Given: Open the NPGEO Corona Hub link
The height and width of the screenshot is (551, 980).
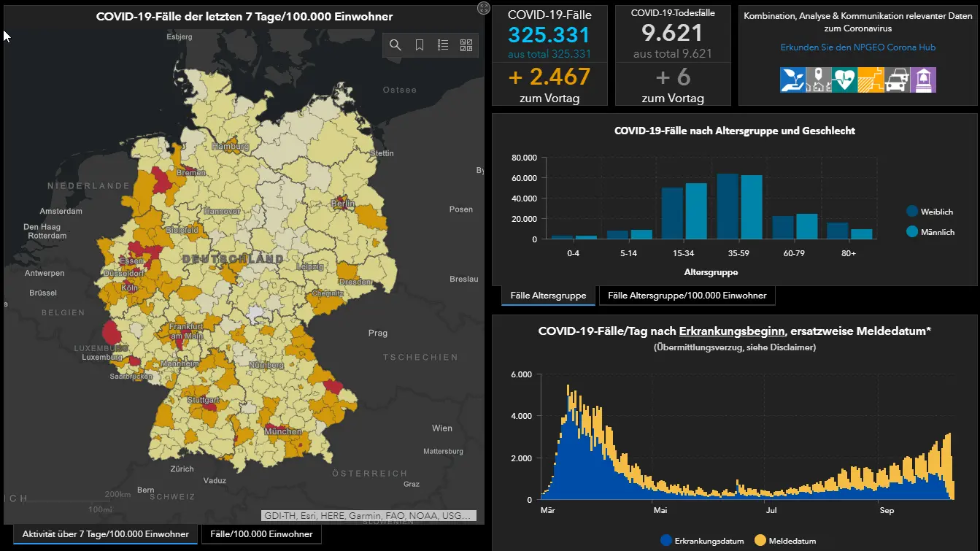Looking at the screenshot, I should [x=857, y=47].
